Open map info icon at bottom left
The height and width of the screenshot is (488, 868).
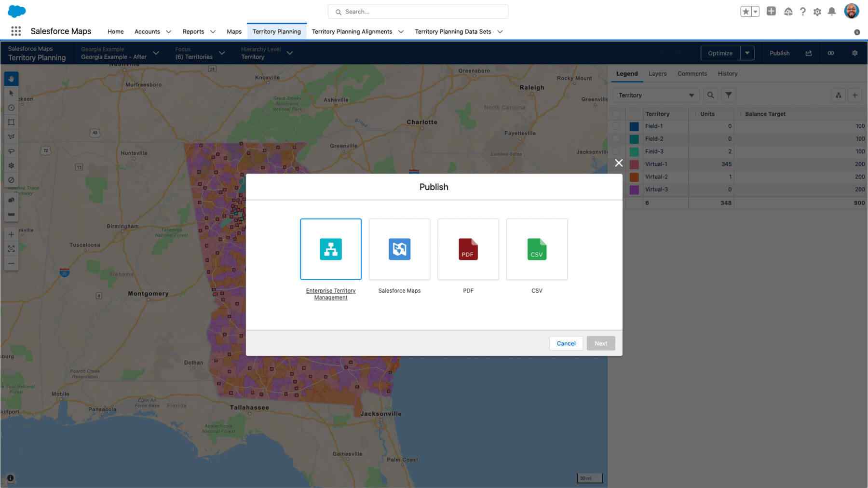coord(10,478)
